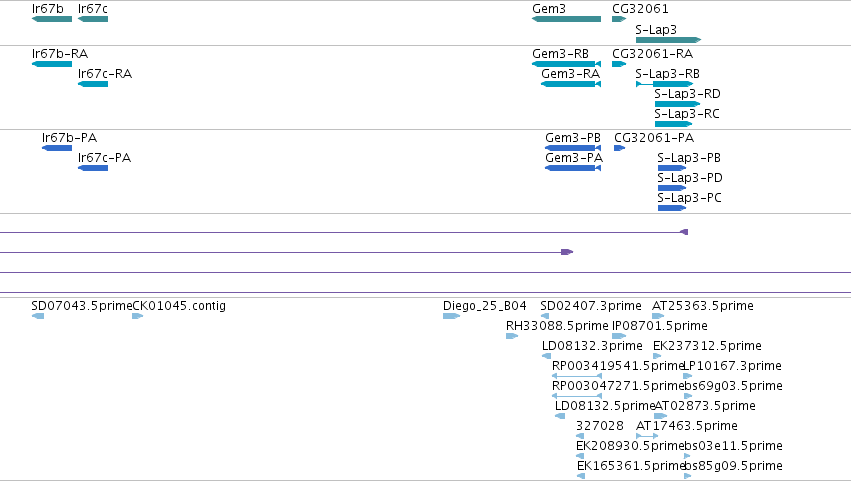Select the Ir67c gene label

(93, 9)
